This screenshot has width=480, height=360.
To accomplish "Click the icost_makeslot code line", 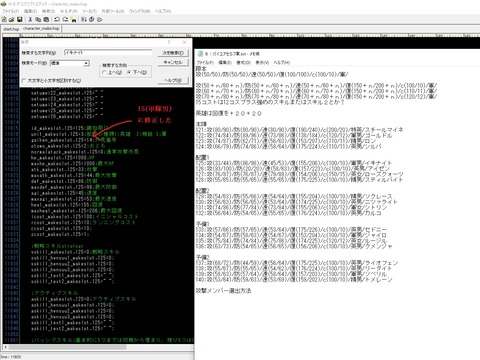I will pos(84,216).
